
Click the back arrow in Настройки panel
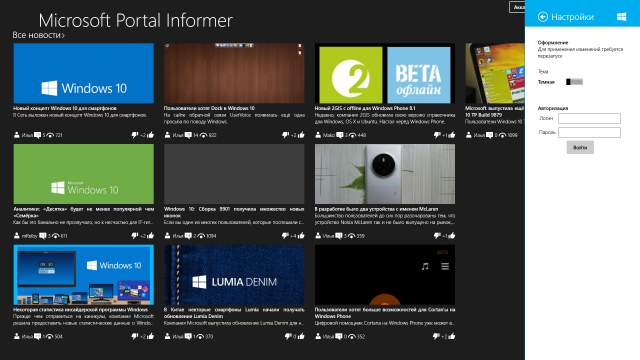pyautogui.click(x=542, y=17)
